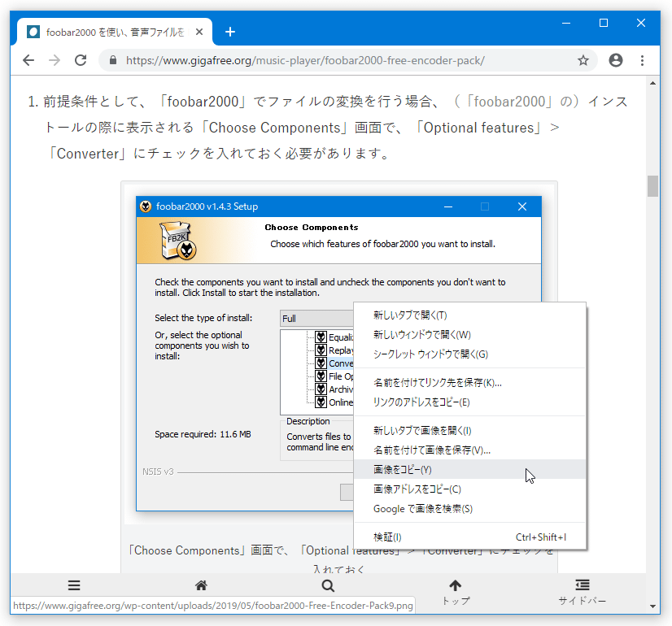Click the 'Description' group label
Screen dimensions: 672x626
click(308, 421)
